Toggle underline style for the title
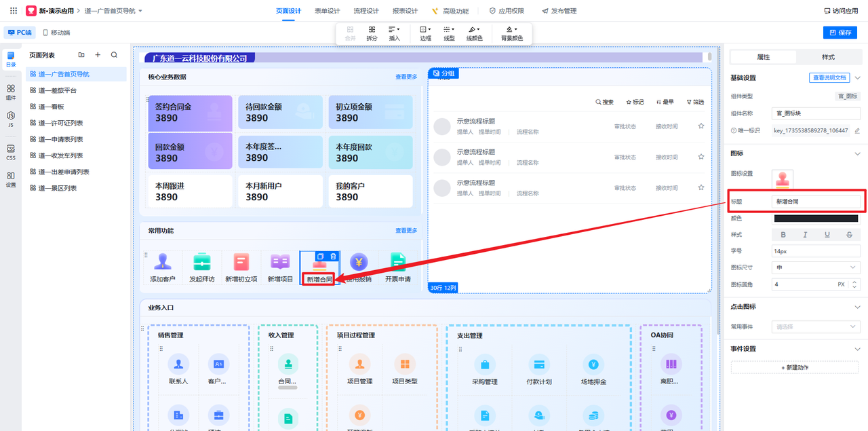868x431 pixels. (827, 235)
